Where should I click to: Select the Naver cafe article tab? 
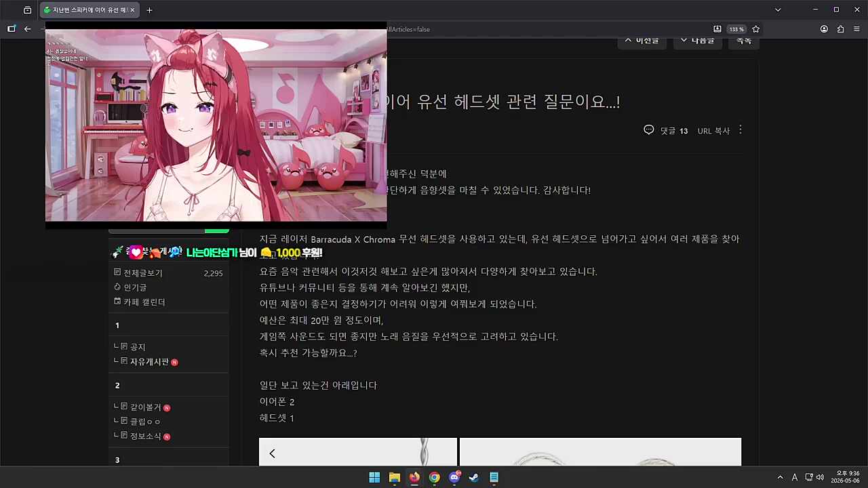[90, 10]
